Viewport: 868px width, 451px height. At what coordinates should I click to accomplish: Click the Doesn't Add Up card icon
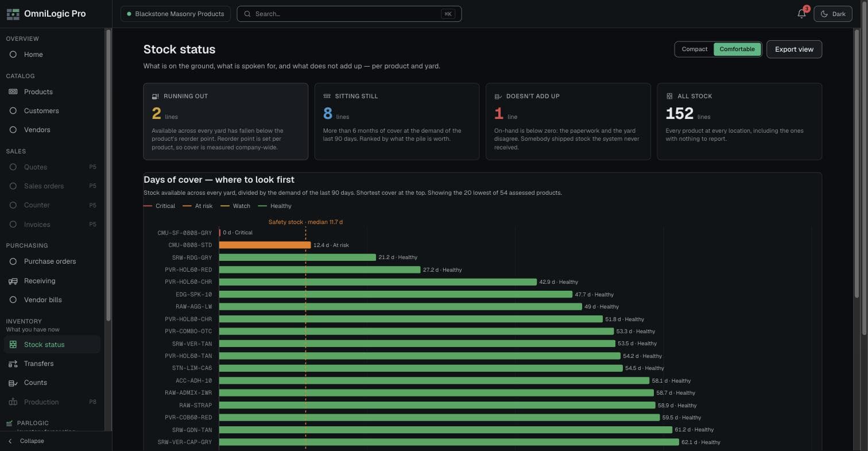[x=498, y=97]
